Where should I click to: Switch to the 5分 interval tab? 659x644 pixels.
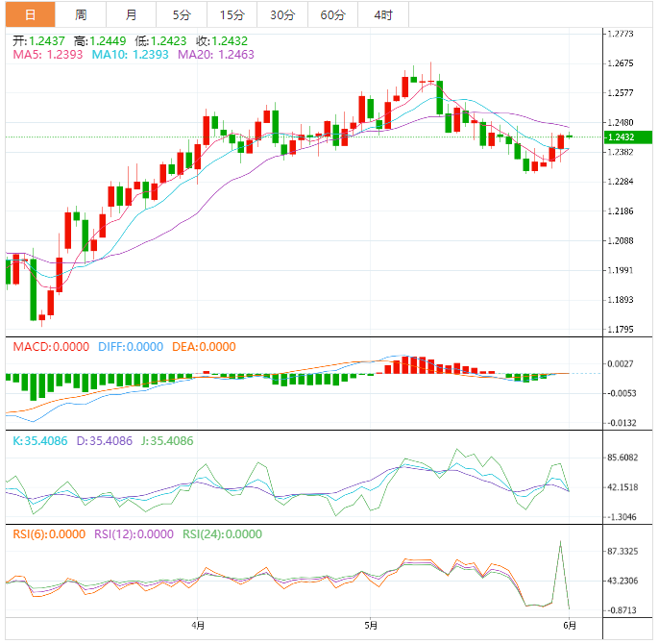coord(181,14)
